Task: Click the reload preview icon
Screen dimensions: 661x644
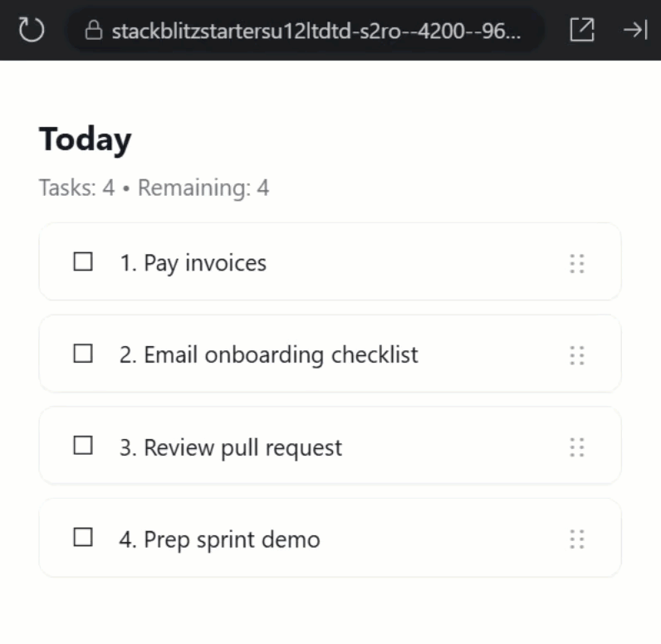Action: click(x=31, y=31)
